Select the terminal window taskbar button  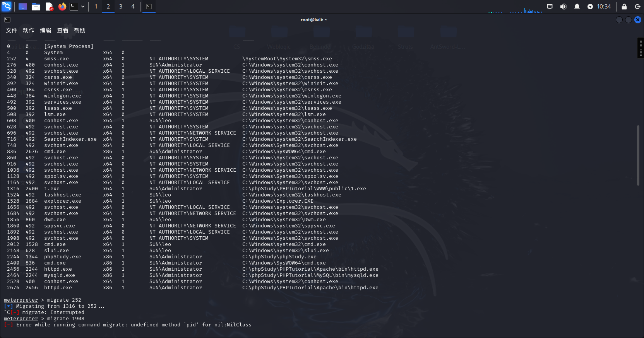coord(149,7)
